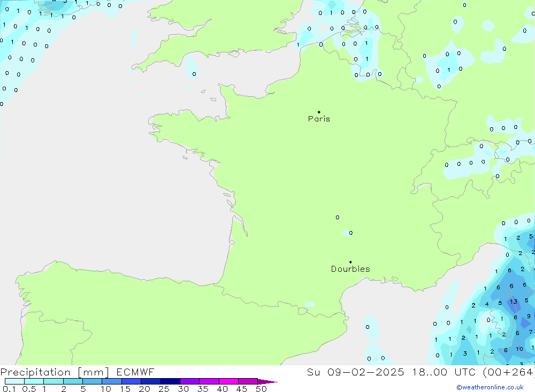Click the '25' legend scale label

[164, 389]
